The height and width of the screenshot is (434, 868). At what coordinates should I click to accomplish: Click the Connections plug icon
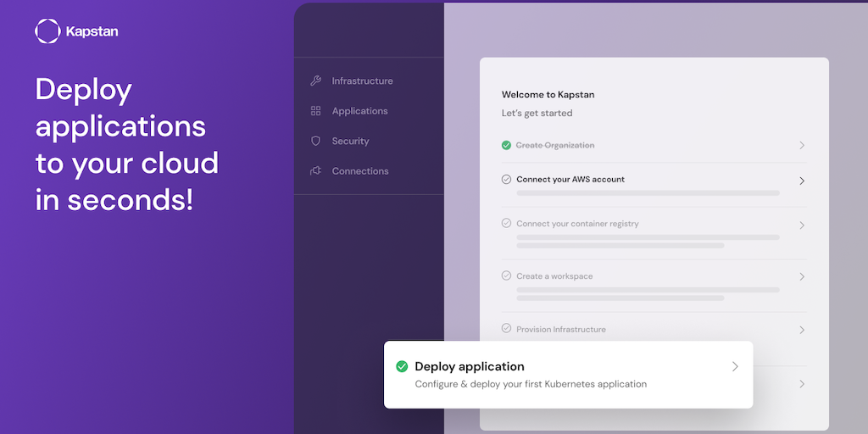(x=316, y=171)
